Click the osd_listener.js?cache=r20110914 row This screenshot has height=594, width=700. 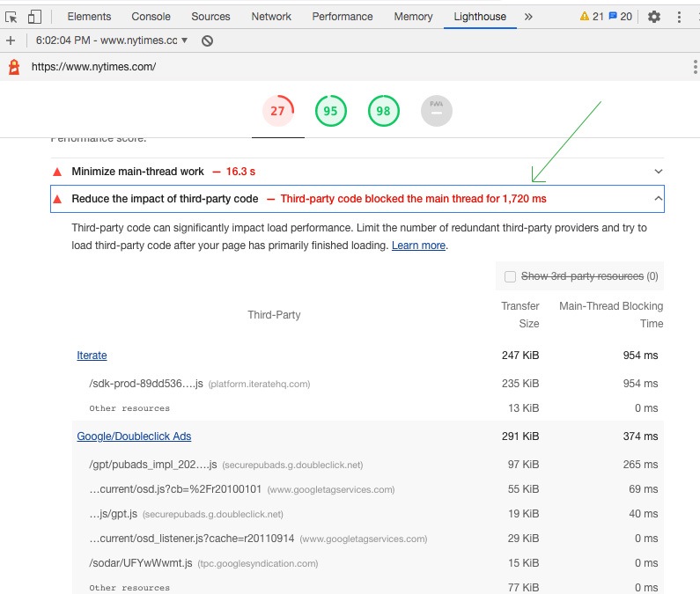coord(368,539)
